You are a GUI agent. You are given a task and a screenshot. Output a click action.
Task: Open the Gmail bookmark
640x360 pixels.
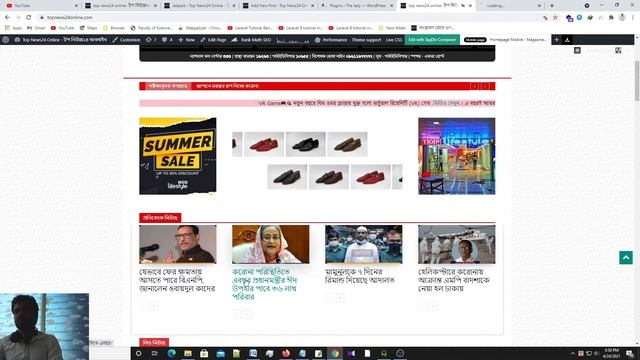[x=36, y=28]
